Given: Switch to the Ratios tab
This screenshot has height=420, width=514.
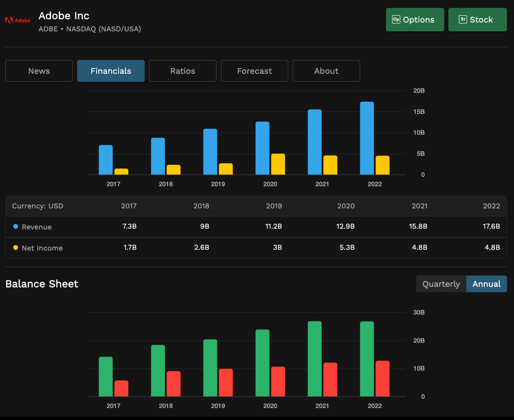Looking at the screenshot, I should [183, 71].
